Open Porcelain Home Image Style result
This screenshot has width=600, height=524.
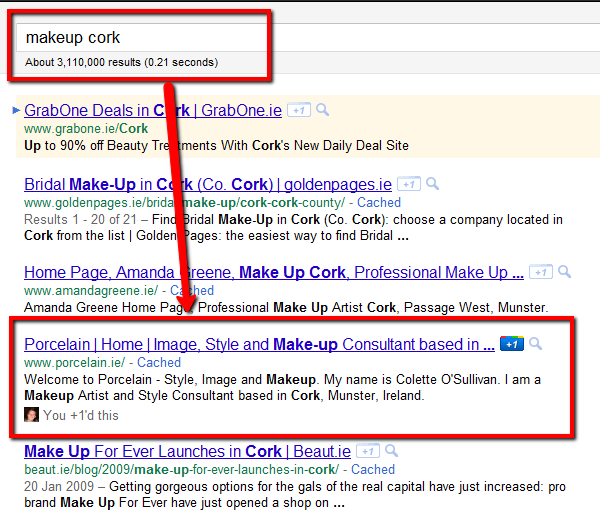click(259, 344)
